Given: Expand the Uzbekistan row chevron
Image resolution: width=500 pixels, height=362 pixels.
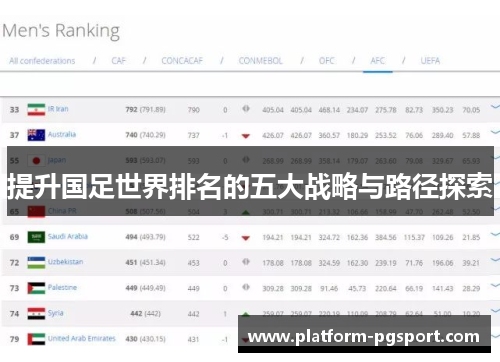Looking at the screenshot, I should coord(495,260).
